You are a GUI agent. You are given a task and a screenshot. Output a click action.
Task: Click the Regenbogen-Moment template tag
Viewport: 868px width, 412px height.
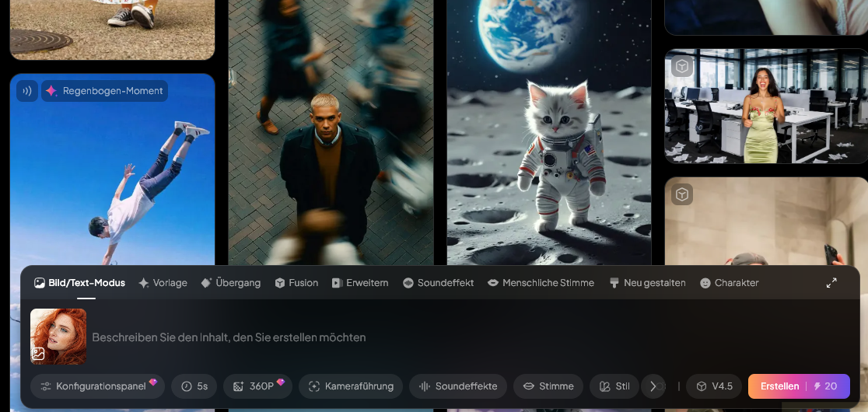105,91
